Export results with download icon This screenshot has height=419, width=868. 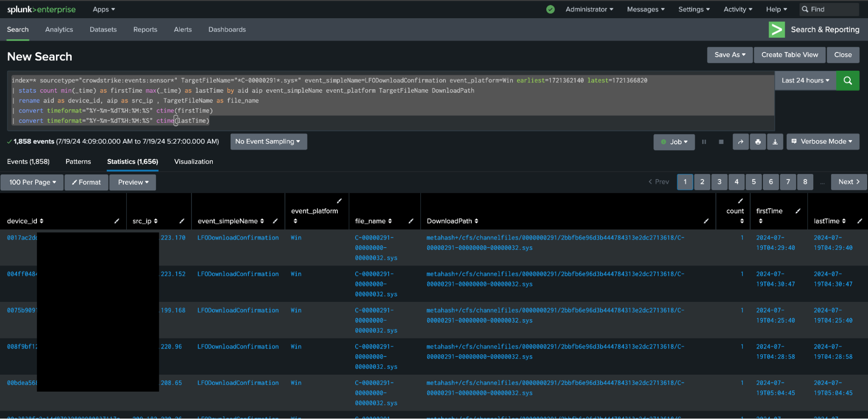(x=775, y=142)
